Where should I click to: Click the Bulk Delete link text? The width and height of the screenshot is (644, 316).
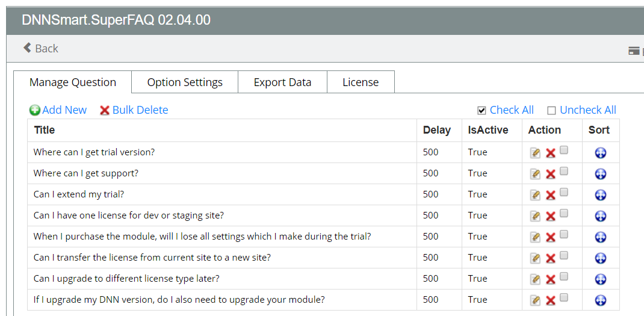[140, 110]
